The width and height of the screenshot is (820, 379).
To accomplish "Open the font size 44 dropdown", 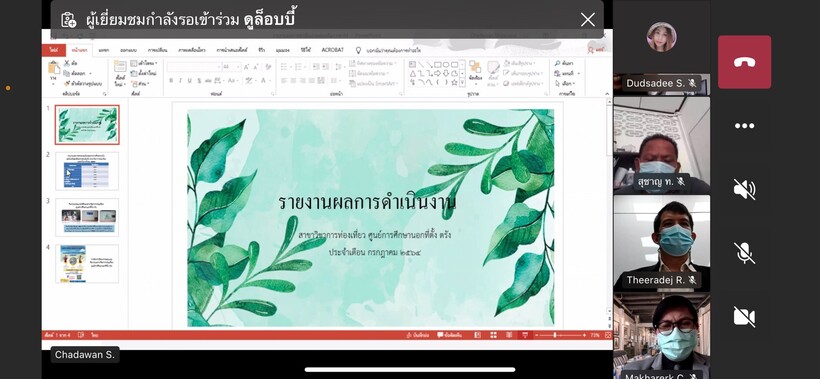I will 231,67.
